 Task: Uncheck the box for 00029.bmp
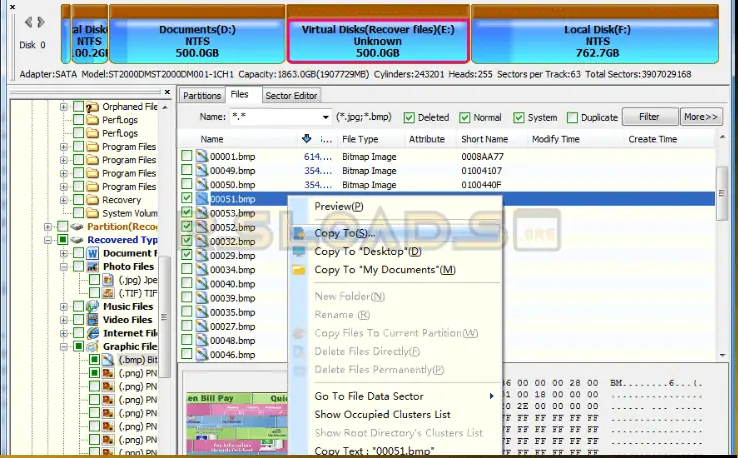187,255
